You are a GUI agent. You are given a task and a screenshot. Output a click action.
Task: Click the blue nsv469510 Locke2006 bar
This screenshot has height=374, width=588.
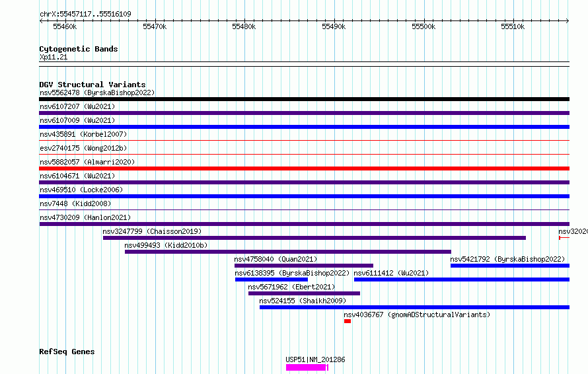304,196
